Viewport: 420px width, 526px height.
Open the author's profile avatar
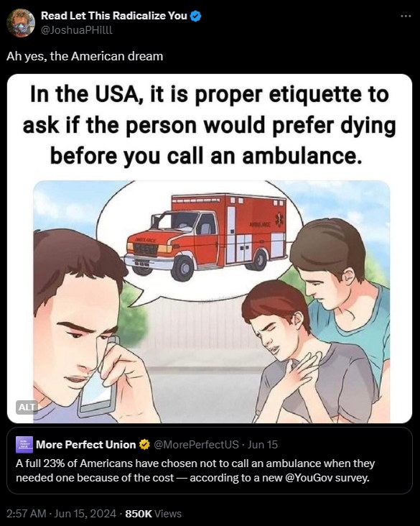(21, 23)
